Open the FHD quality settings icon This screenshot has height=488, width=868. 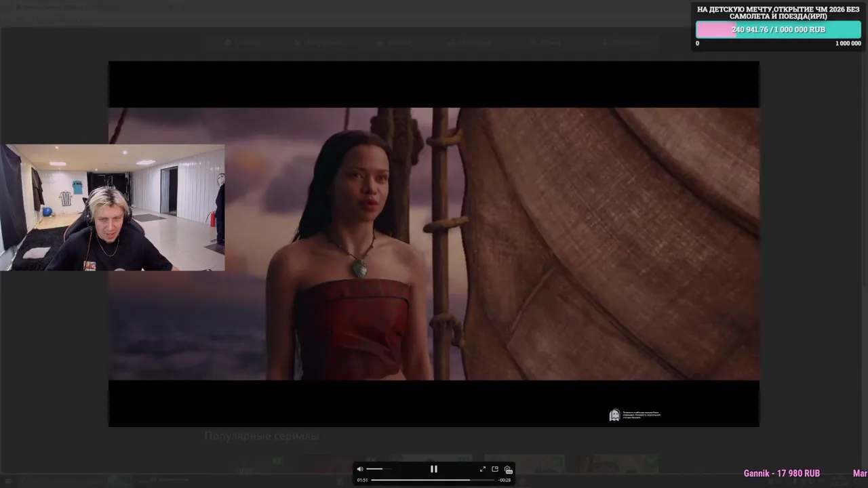coord(507,469)
